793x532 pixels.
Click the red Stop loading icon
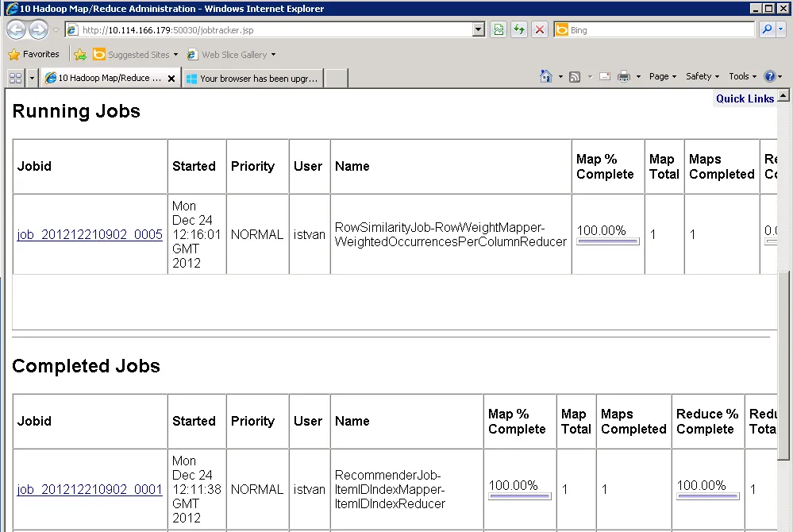(x=540, y=30)
